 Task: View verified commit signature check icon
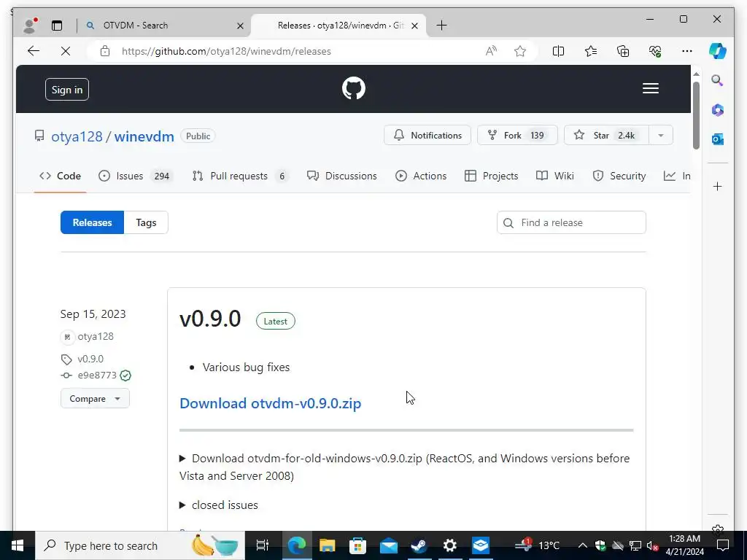pyautogui.click(x=125, y=376)
